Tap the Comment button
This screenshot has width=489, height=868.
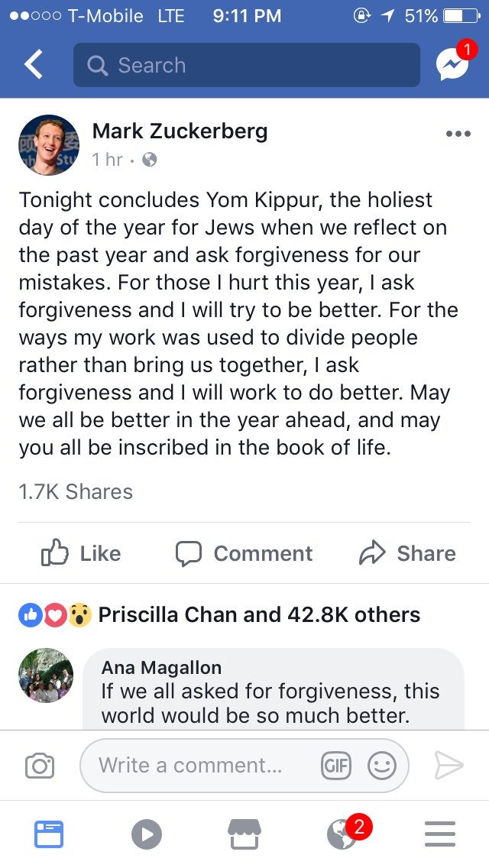244,553
